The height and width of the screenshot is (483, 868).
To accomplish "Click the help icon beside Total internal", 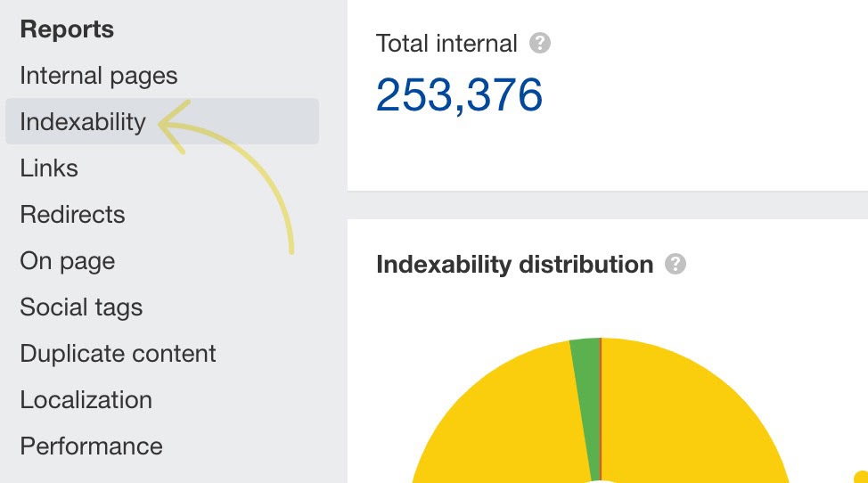I will coord(539,44).
